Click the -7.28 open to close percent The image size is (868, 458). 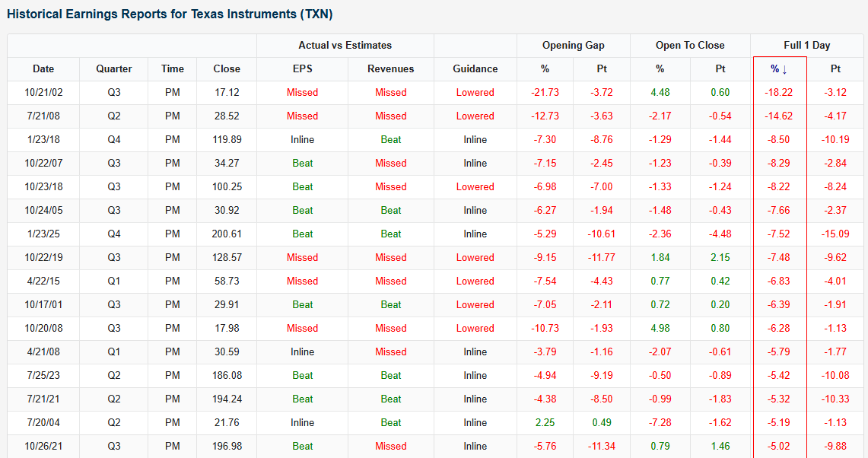tap(660, 422)
